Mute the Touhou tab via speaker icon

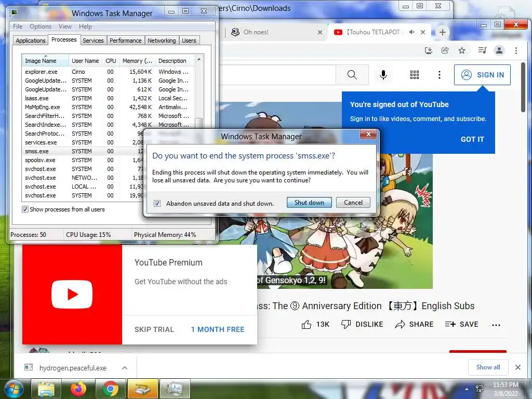click(x=412, y=32)
